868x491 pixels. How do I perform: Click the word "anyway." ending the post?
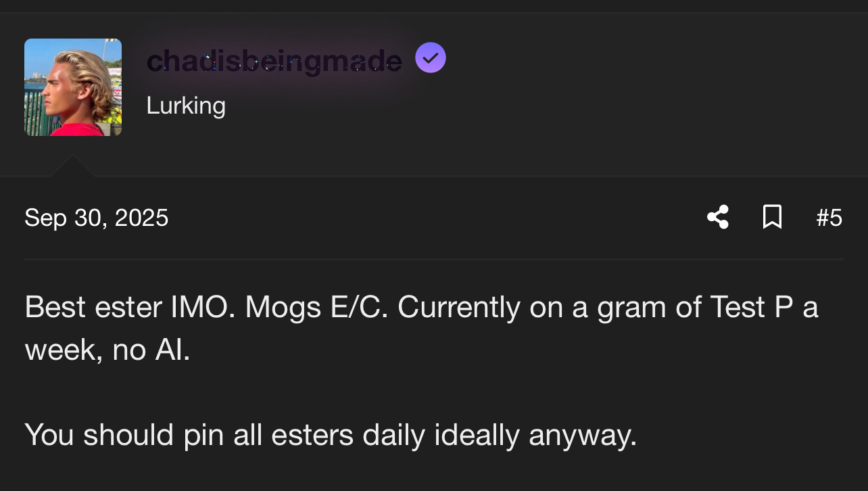click(583, 436)
